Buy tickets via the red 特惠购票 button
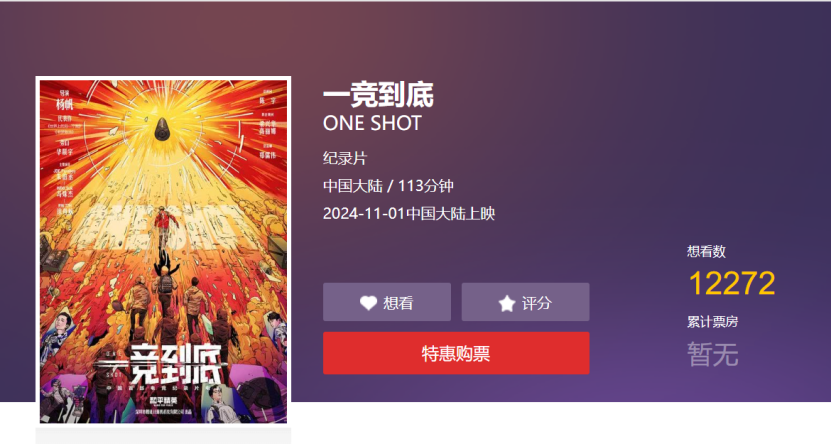Viewport: 832px width, 444px height. coord(456,353)
